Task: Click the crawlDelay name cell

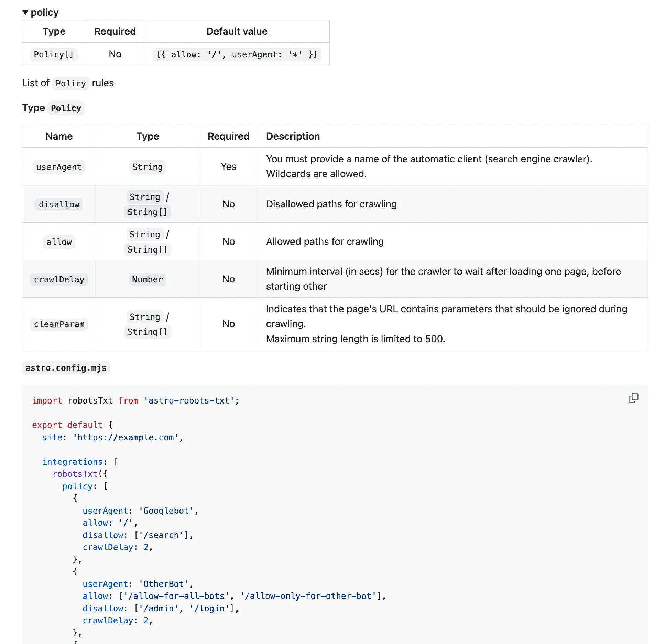Action: (59, 279)
